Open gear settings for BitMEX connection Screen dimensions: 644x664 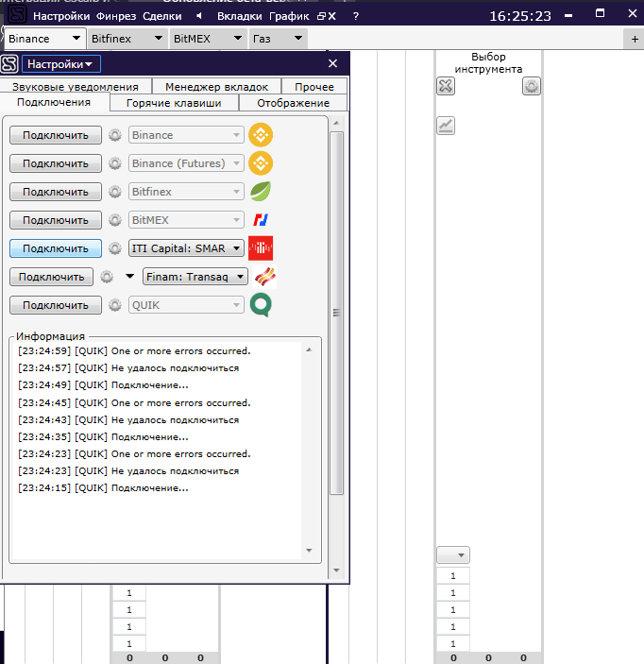pyautogui.click(x=115, y=220)
